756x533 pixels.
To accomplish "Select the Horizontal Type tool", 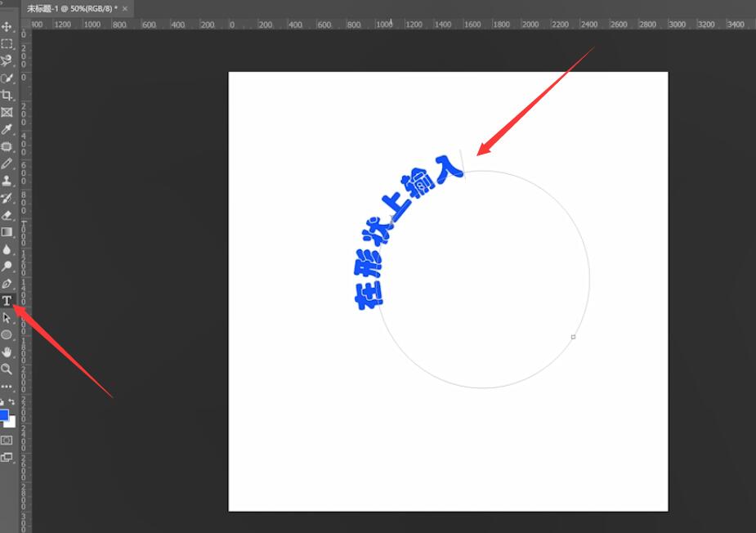I will coord(7,301).
